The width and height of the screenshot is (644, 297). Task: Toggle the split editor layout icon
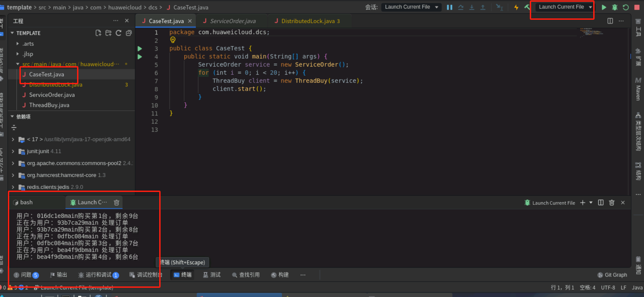610,21
